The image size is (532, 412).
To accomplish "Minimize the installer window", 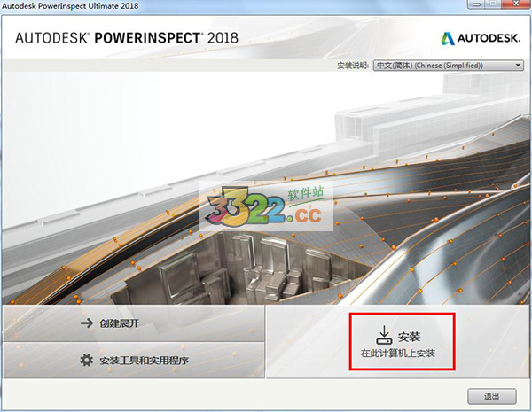I will (x=476, y=4).
